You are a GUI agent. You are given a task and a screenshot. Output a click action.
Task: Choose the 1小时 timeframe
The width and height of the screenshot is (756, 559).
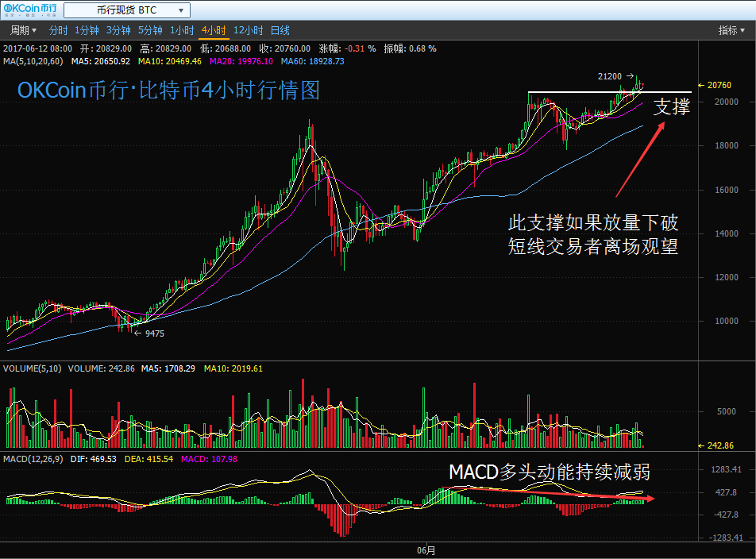click(x=181, y=30)
